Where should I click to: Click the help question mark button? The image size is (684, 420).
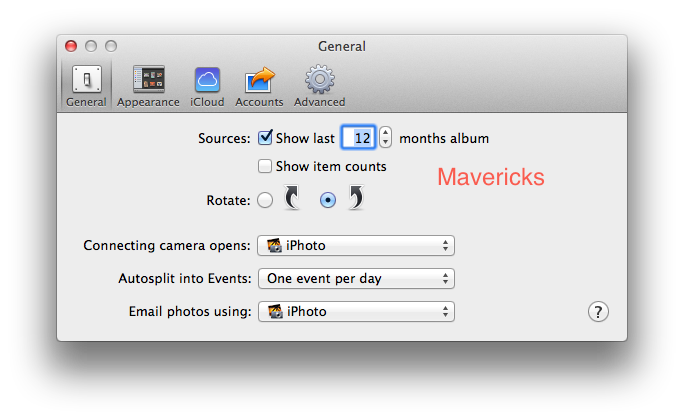point(598,312)
